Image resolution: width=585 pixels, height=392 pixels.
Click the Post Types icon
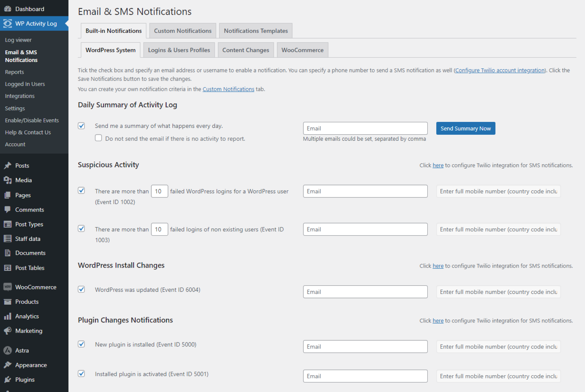tap(7, 225)
